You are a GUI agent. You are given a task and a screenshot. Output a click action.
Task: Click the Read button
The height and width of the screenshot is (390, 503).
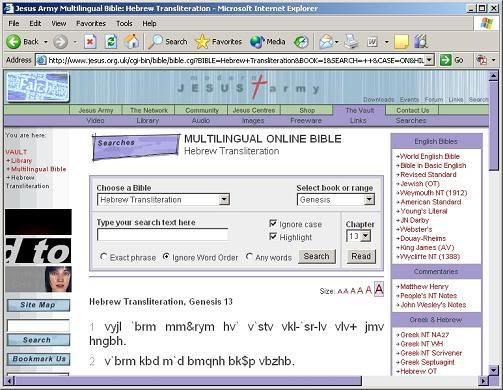pos(361,256)
